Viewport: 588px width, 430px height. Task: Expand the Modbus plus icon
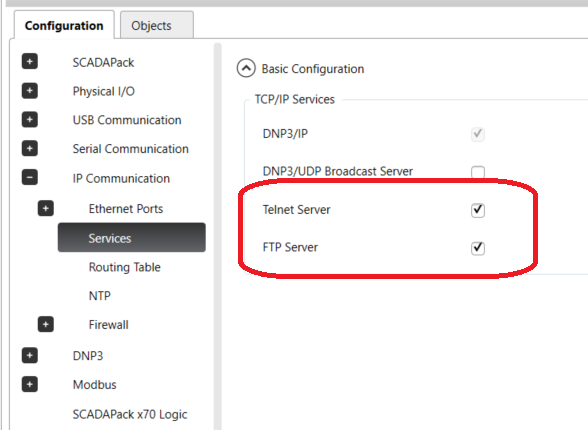pyautogui.click(x=30, y=384)
